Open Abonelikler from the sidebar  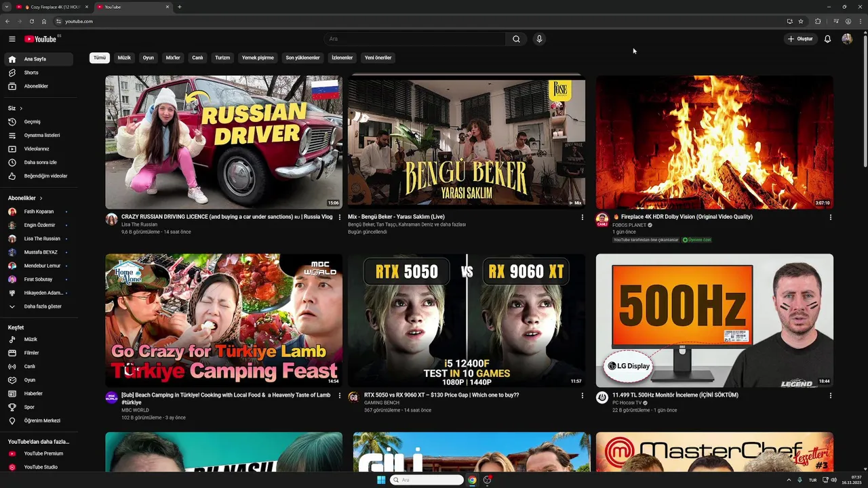click(38, 86)
